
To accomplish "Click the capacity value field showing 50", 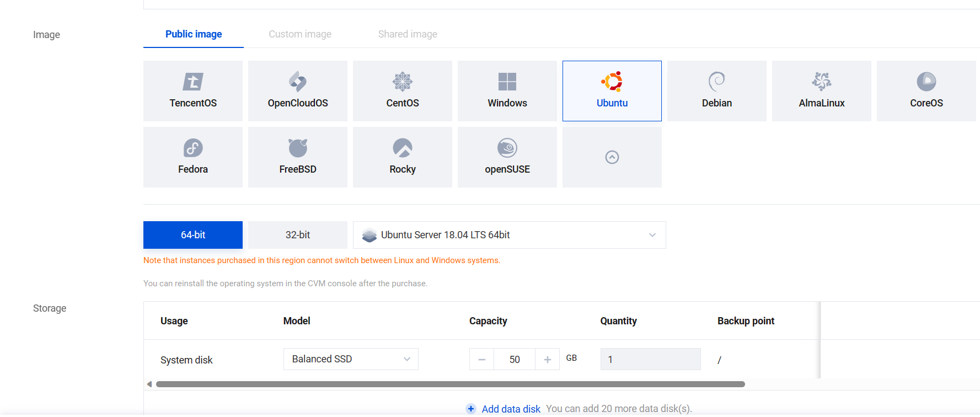I will click(x=515, y=360).
